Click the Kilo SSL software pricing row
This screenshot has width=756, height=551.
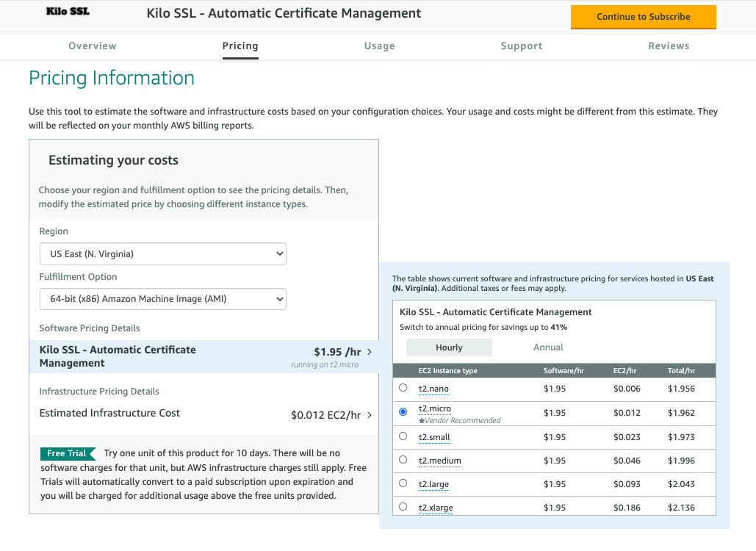204,356
